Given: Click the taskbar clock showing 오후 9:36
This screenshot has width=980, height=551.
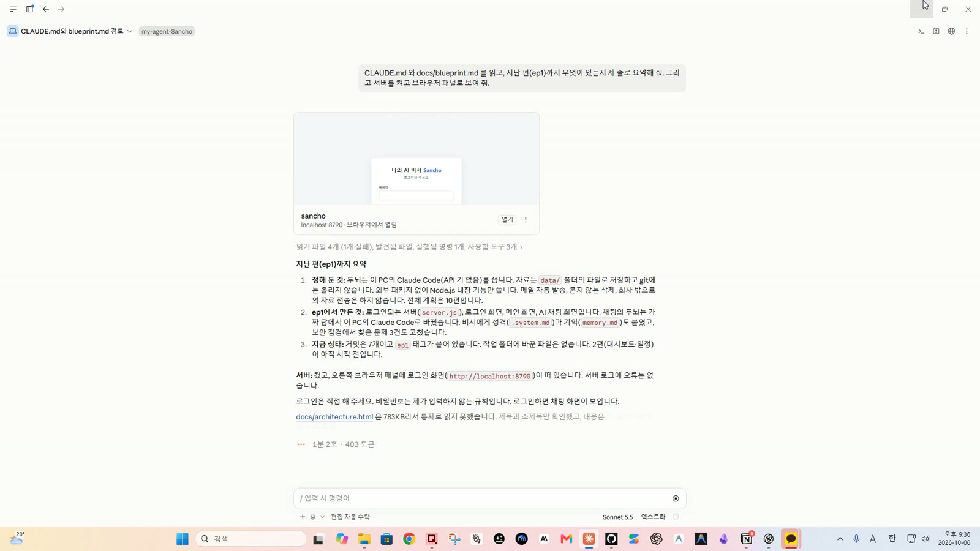Looking at the screenshot, I should 954,539.
